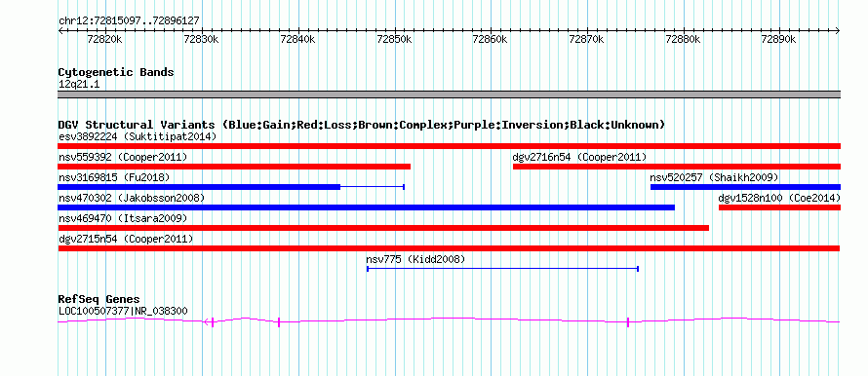Screen dimensions: 868x376
Task: Select the red dgv2716n54 loss bar
Action: coord(677,167)
